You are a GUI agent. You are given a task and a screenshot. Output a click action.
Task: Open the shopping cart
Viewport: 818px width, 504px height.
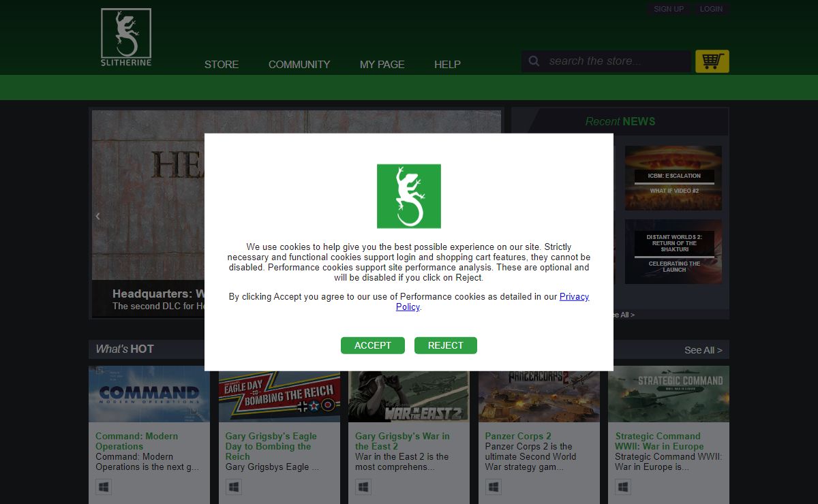[712, 61]
